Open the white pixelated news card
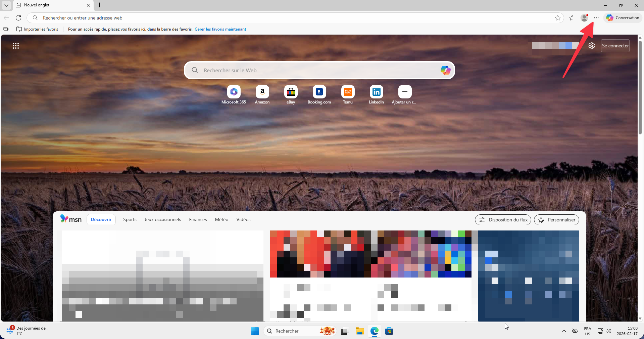The width and height of the screenshot is (644, 339). point(163,276)
